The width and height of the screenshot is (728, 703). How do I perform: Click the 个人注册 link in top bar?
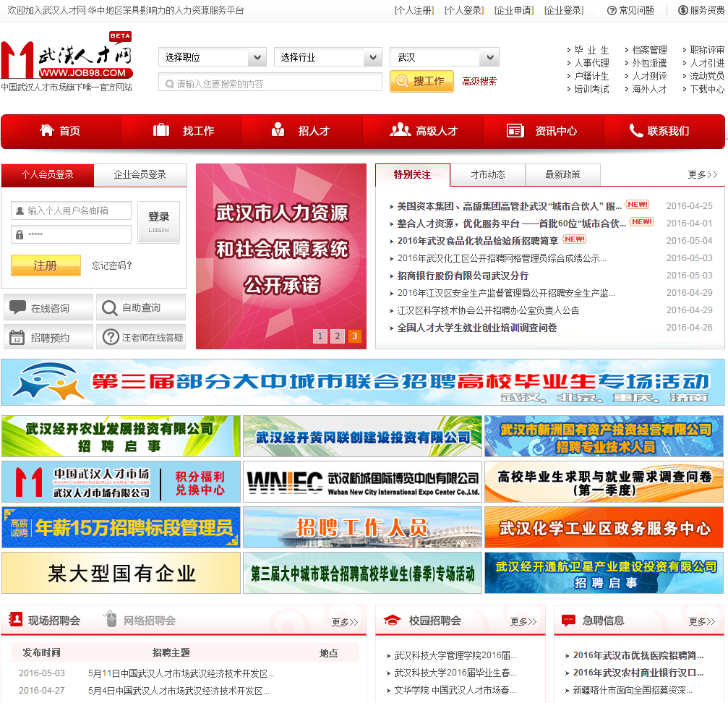[x=414, y=10]
